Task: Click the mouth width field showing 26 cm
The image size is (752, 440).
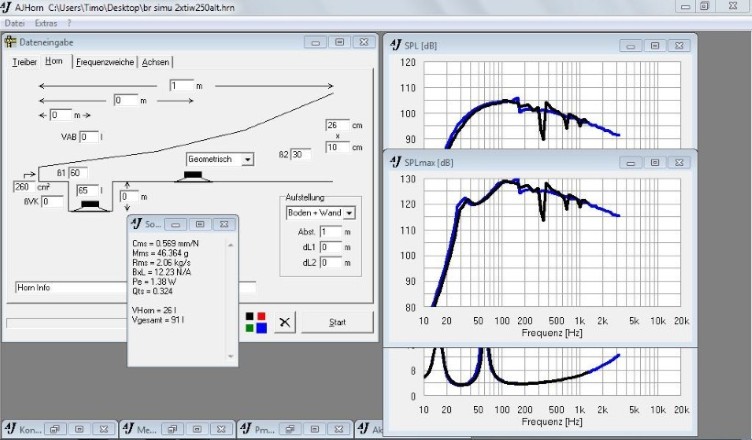Action: [337, 125]
